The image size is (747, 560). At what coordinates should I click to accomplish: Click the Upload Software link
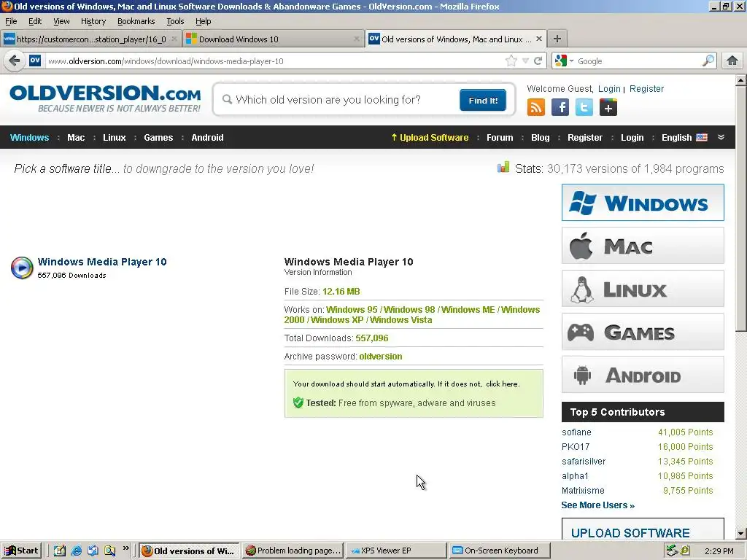[430, 138]
